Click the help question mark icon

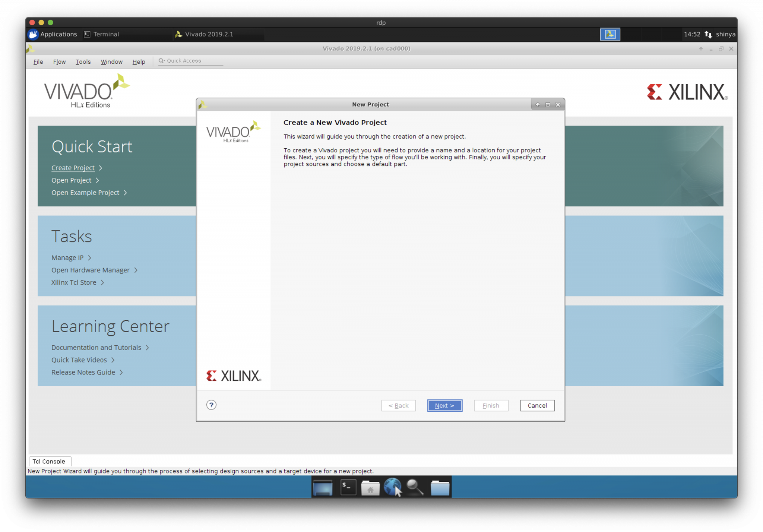(211, 405)
